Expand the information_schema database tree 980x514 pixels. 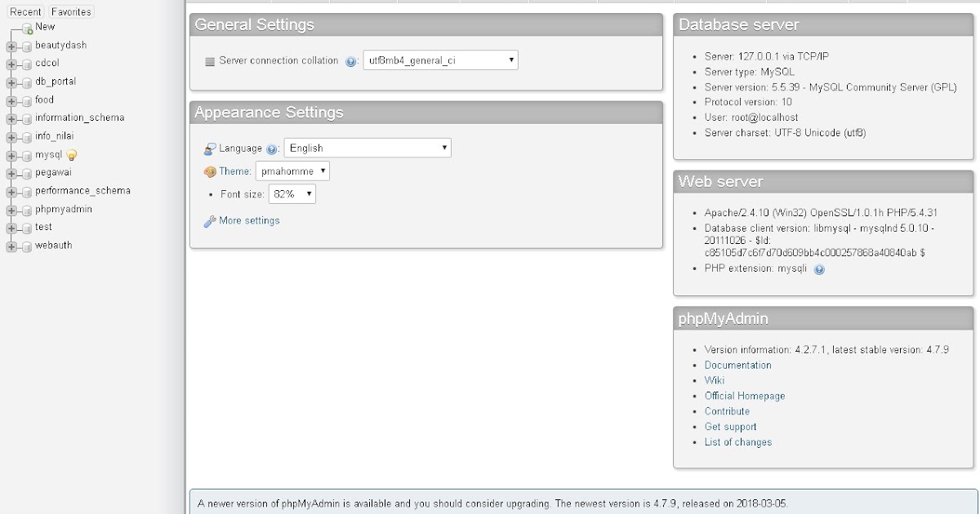11,117
